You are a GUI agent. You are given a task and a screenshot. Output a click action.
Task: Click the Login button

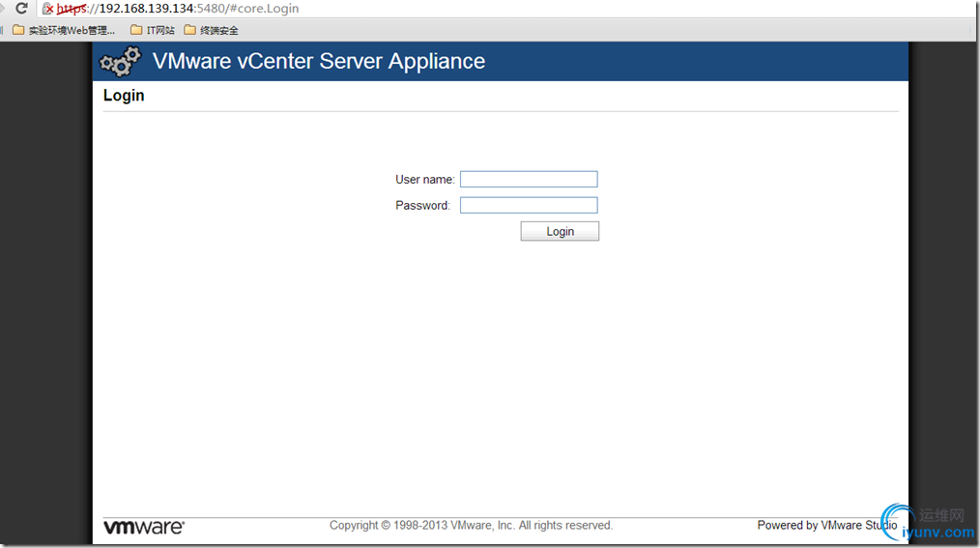coord(560,231)
